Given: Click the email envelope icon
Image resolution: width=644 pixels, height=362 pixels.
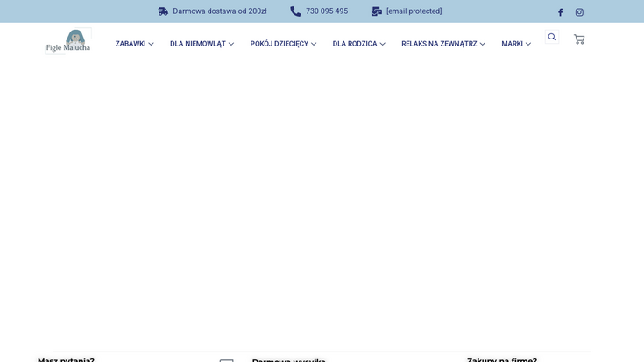Looking at the screenshot, I should coord(377,11).
